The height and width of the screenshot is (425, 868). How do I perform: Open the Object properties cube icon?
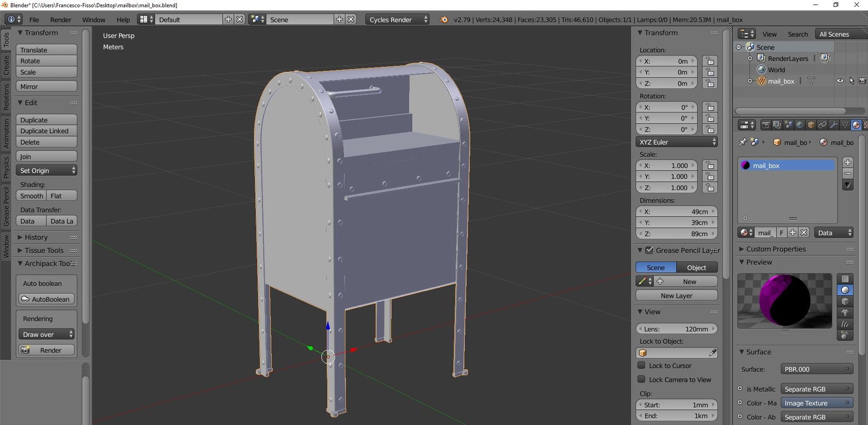coord(811,125)
